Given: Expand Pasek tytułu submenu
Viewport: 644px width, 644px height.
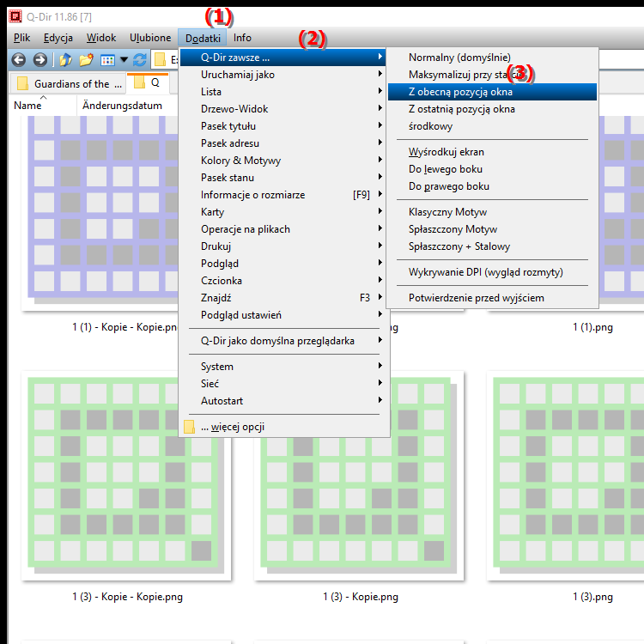Looking at the screenshot, I should point(283,126).
